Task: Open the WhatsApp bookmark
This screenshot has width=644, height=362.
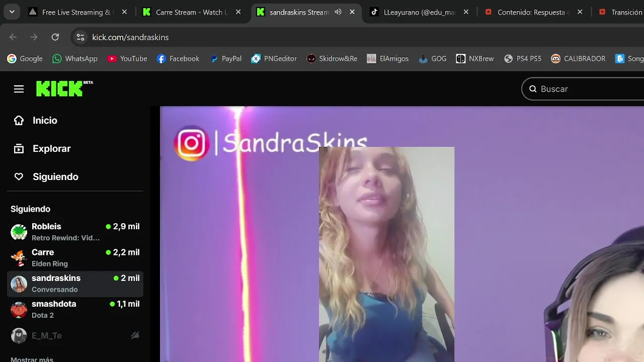Action: tap(75, 59)
